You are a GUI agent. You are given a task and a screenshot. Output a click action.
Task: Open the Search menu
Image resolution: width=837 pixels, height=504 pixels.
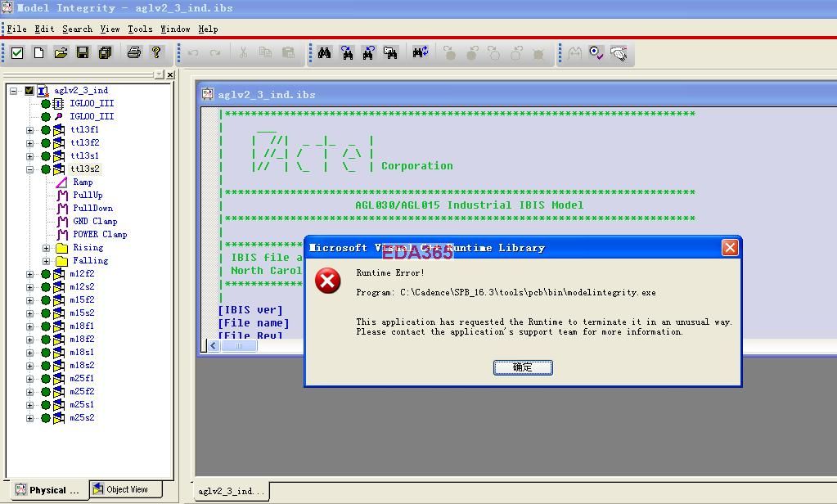pyautogui.click(x=78, y=29)
